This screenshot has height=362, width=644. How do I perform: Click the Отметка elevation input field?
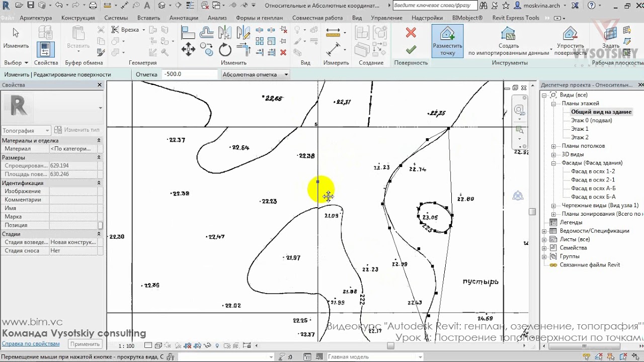(x=190, y=74)
